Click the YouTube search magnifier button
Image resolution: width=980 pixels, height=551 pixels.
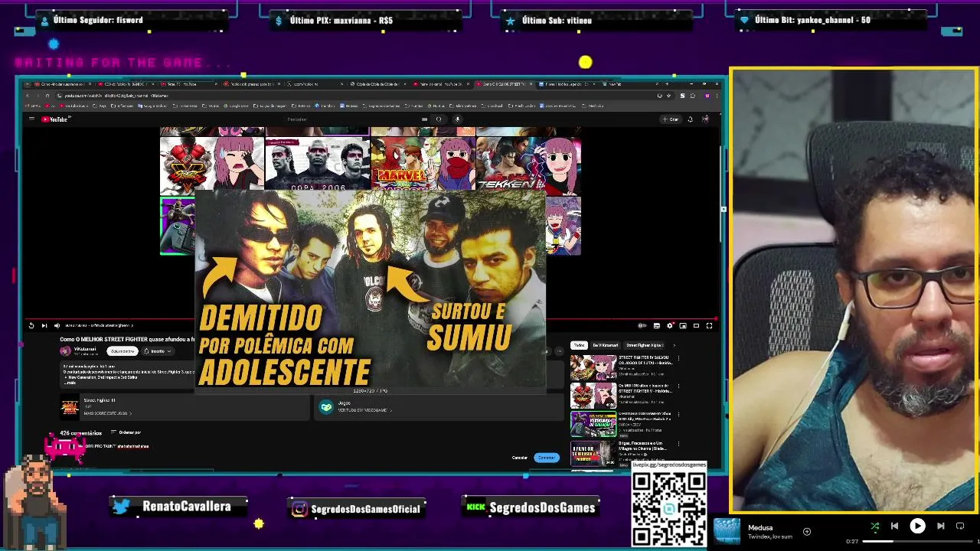pyautogui.click(x=439, y=119)
